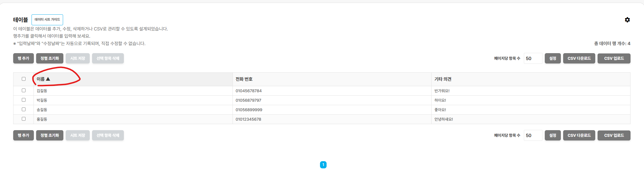
Task: Select the phone number 01012345678
Action: 248,119
